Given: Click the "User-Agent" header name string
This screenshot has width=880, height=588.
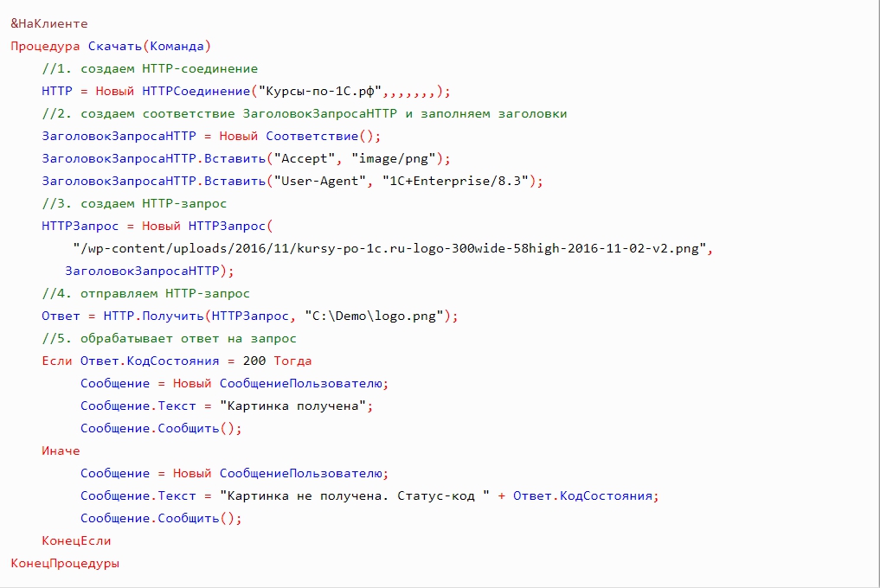Looking at the screenshot, I should [x=320, y=181].
